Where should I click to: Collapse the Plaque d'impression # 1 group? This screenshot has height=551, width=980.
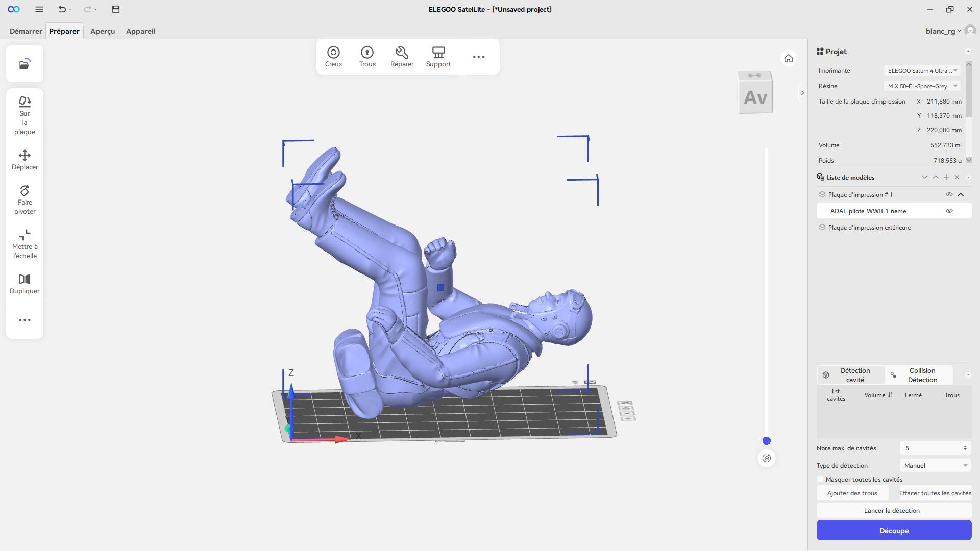[x=961, y=194]
